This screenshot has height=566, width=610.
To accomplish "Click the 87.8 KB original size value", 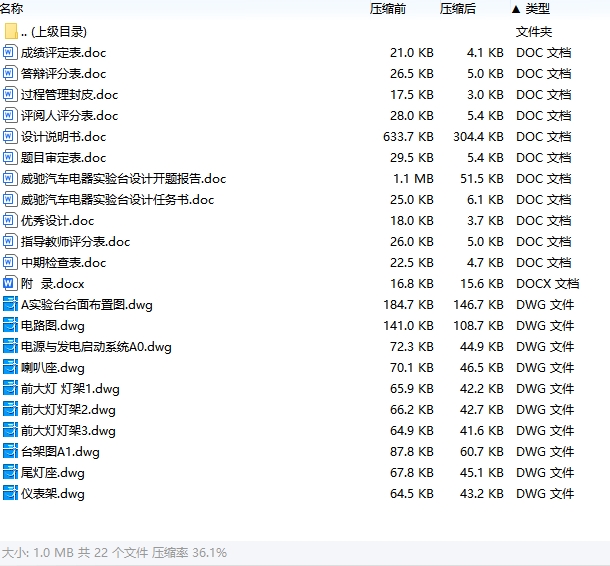I will tap(412, 452).
